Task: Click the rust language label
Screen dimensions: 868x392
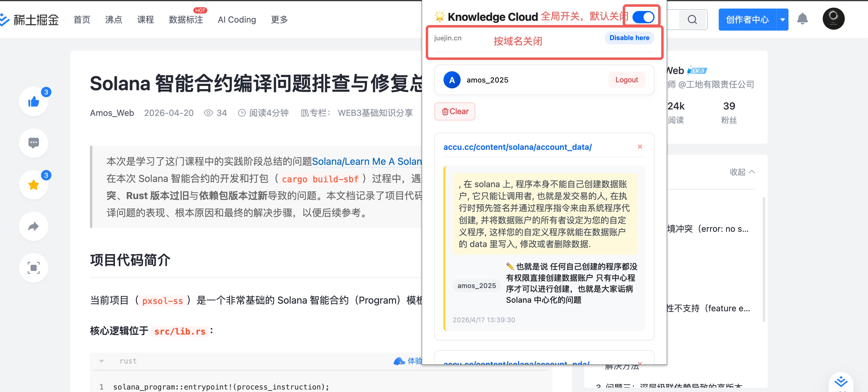Action: tap(128, 361)
